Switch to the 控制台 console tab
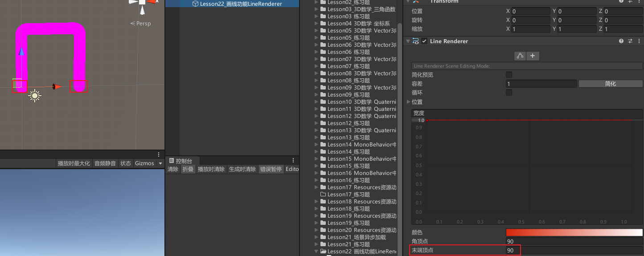Viewport: 644px width, 256px height. tap(183, 161)
